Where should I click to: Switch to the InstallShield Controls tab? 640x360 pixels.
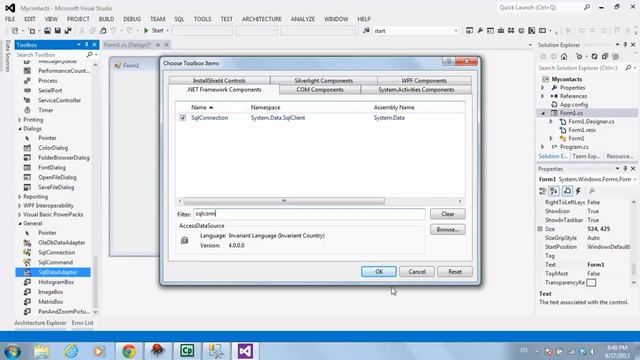pyautogui.click(x=219, y=80)
